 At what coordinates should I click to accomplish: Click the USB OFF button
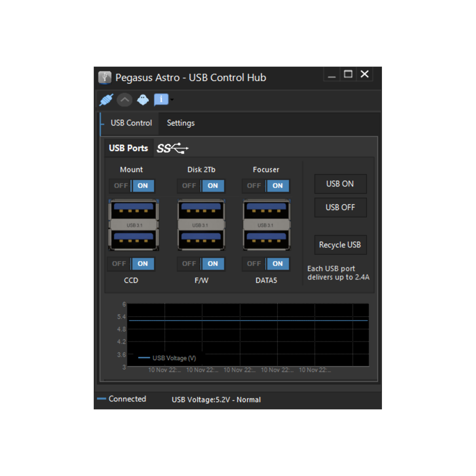(x=340, y=208)
